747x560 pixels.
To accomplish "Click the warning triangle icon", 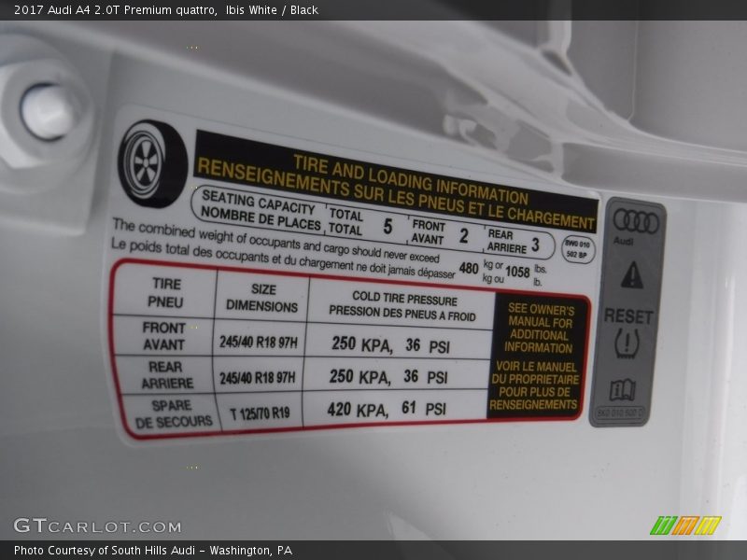I will point(632,275).
